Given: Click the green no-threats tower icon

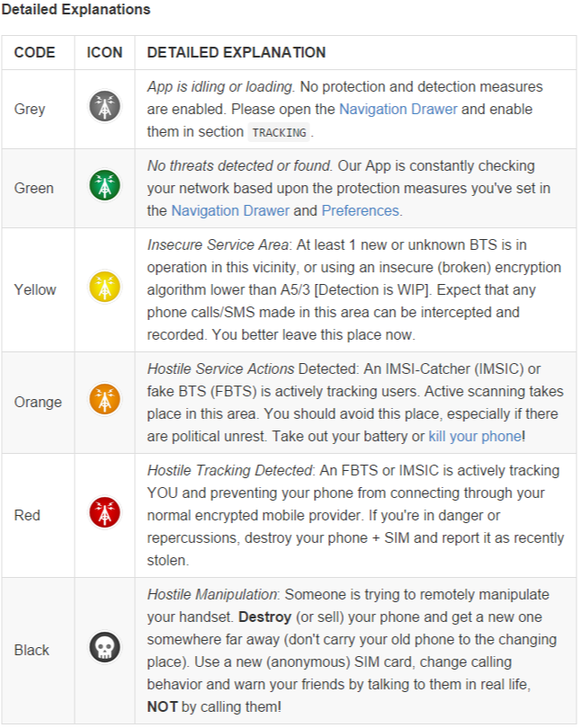Looking at the screenshot, I should point(105,187).
